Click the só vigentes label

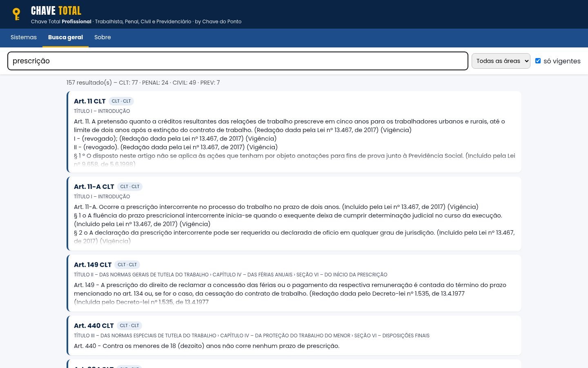click(x=562, y=61)
